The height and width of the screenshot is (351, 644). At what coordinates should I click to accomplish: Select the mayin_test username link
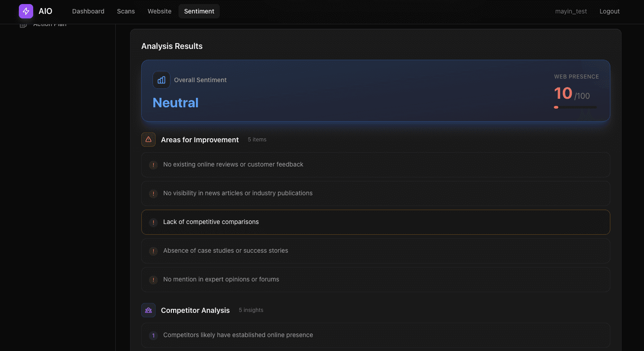click(571, 11)
